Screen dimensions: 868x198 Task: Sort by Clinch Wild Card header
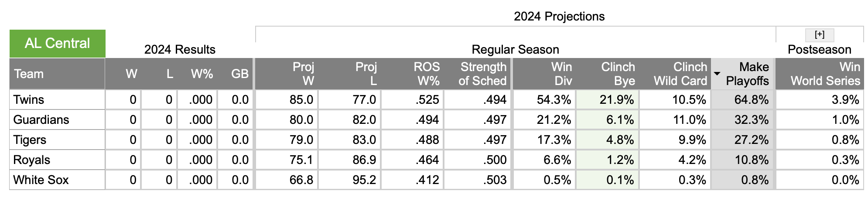tap(680, 74)
